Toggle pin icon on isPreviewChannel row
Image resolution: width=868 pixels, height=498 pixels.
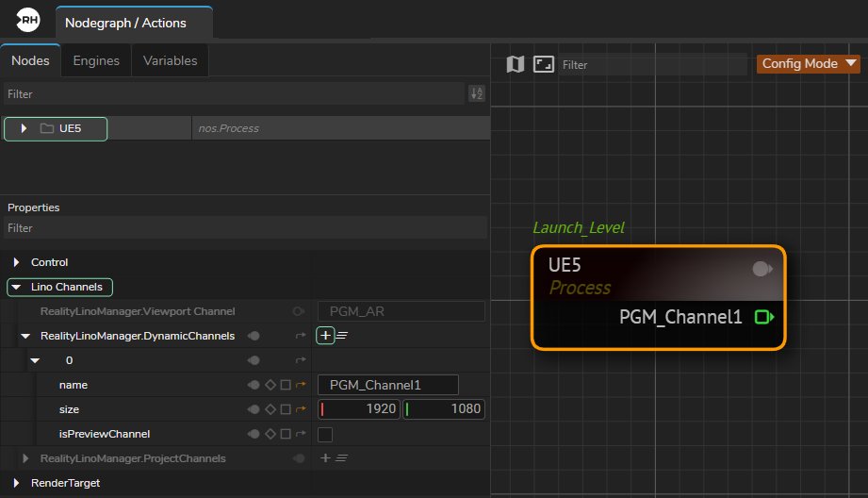[254, 434]
